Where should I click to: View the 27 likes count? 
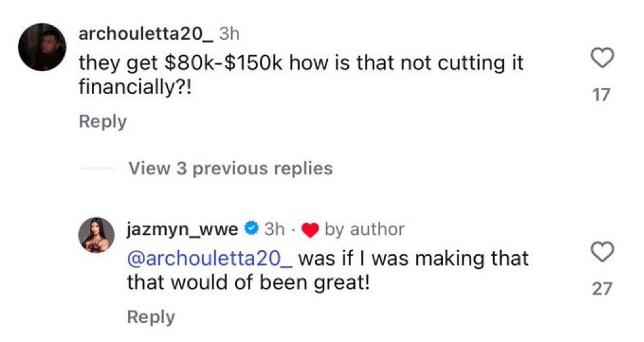(601, 288)
